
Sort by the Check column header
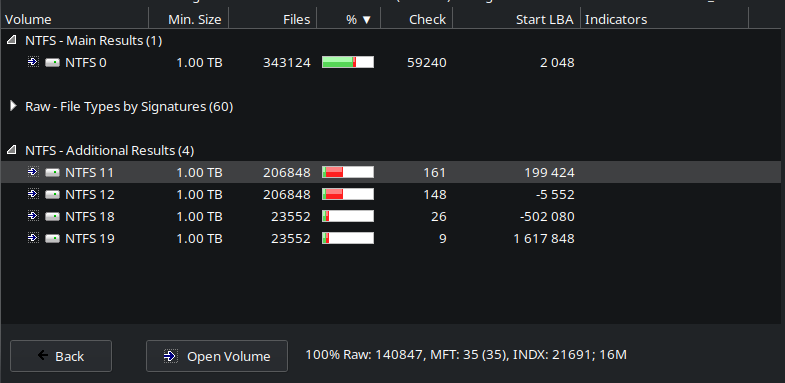pos(417,20)
